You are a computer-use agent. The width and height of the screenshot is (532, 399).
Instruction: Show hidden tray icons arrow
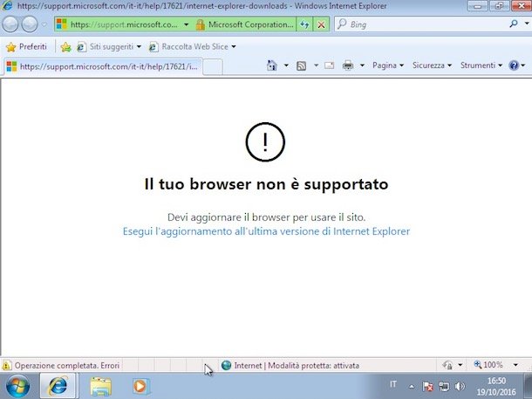(x=412, y=386)
